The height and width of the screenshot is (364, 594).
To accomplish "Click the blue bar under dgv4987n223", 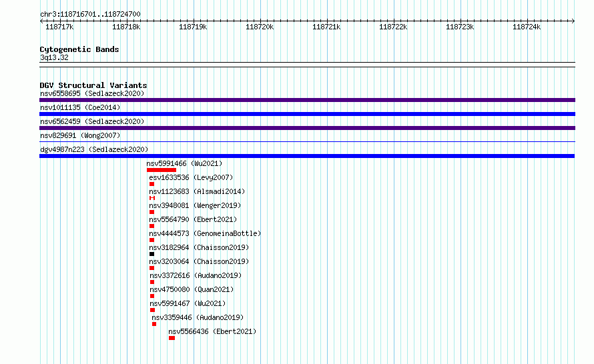I will tap(307, 156).
